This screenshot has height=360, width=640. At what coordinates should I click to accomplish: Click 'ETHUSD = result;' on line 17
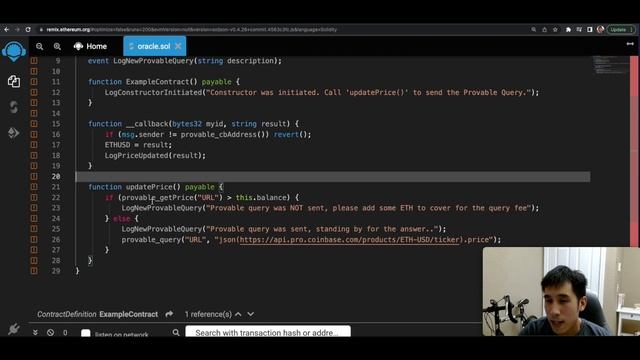point(138,145)
